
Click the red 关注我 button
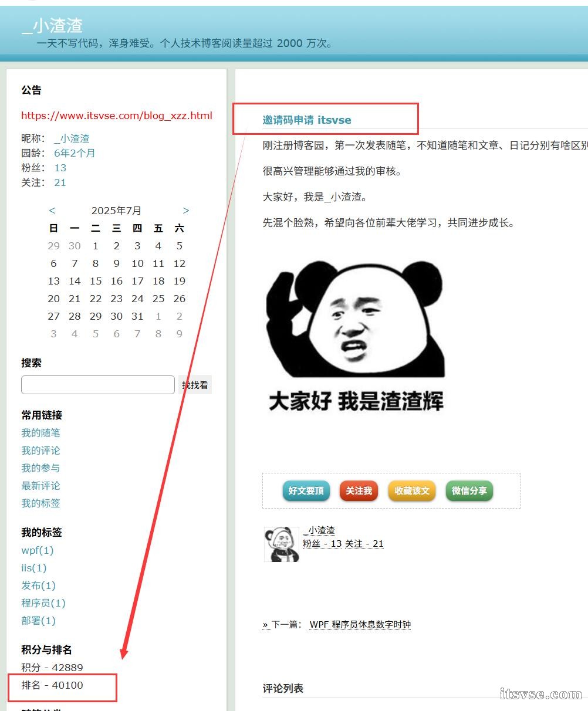[x=359, y=491]
